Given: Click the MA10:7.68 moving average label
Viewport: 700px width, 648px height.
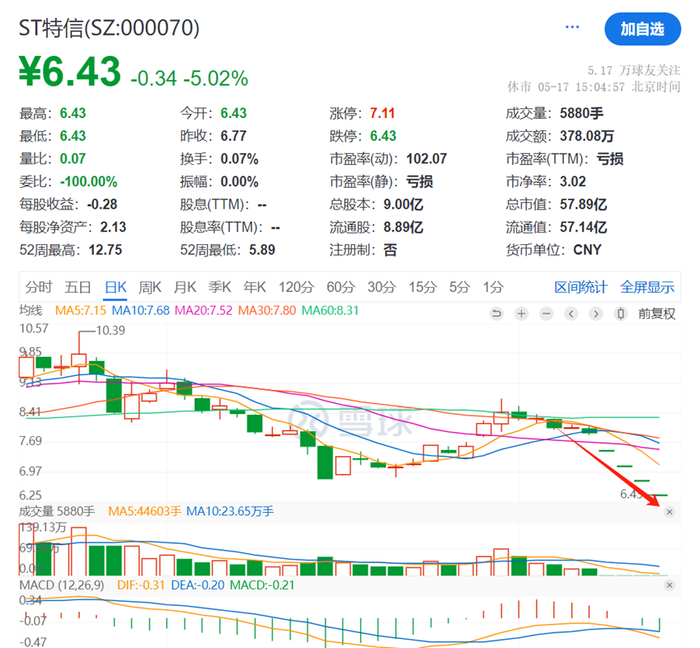Looking at the screenshot, I should click(141, 310).
